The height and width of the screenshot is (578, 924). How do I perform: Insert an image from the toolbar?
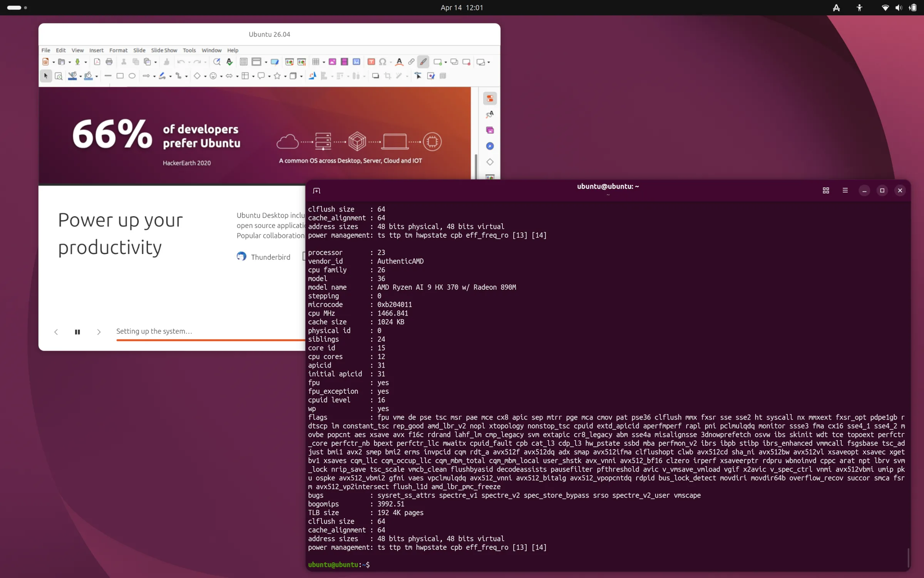pos(331,62)
